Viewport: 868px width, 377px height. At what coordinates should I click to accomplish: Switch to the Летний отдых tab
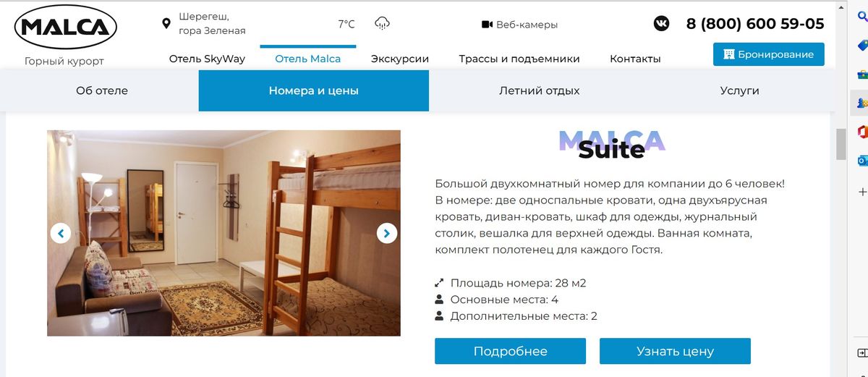pyautogui.click(x=539, y=90)
